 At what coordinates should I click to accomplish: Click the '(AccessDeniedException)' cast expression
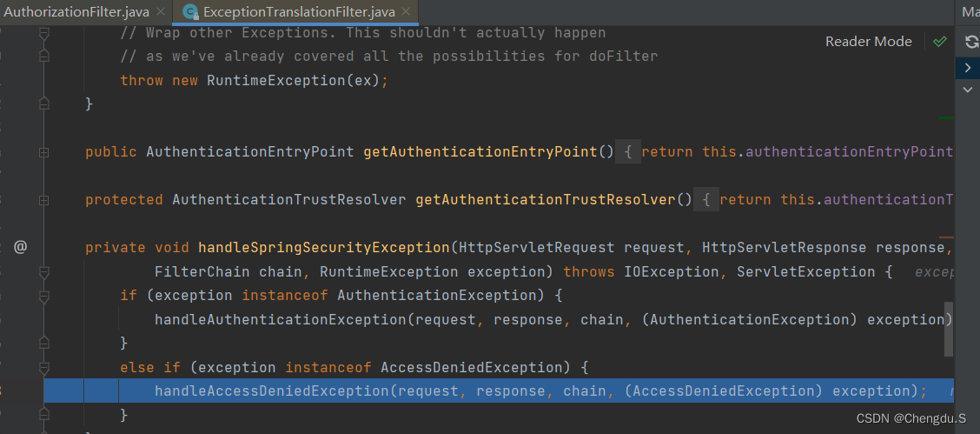pos(724,391)
